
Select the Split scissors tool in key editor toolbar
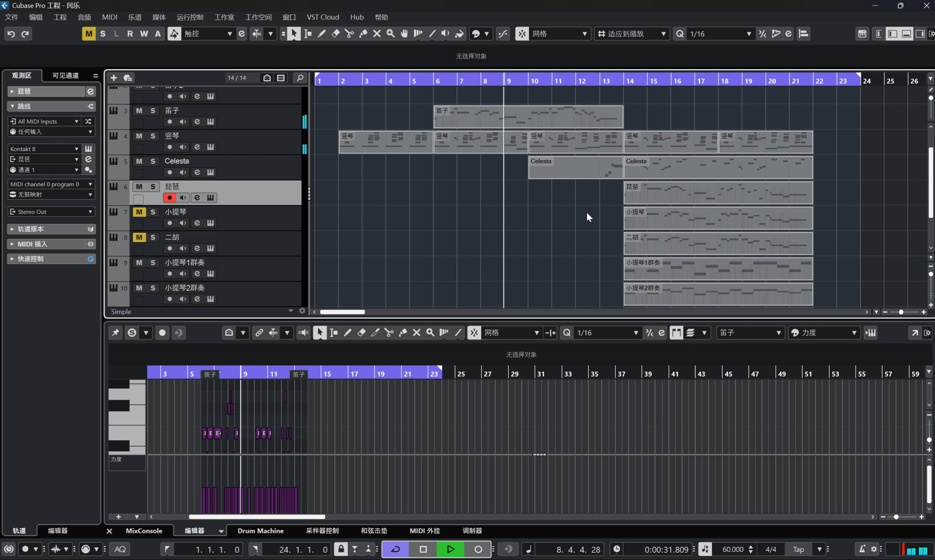(x=388, y=333)
